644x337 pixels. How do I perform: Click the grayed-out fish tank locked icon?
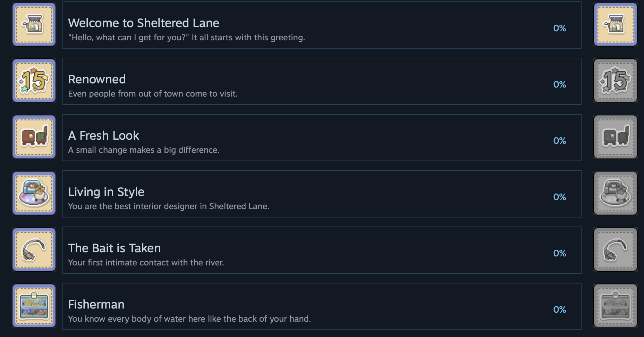616,306
